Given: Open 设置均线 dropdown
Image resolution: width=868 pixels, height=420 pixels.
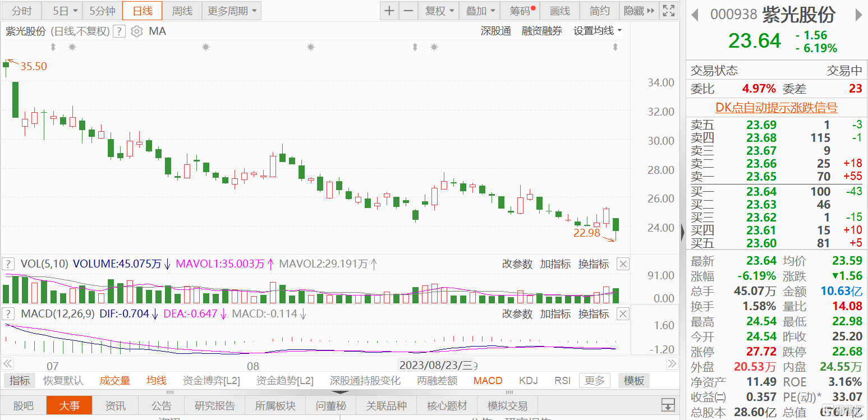Looking at the screenshot, I should click(598, 31).
